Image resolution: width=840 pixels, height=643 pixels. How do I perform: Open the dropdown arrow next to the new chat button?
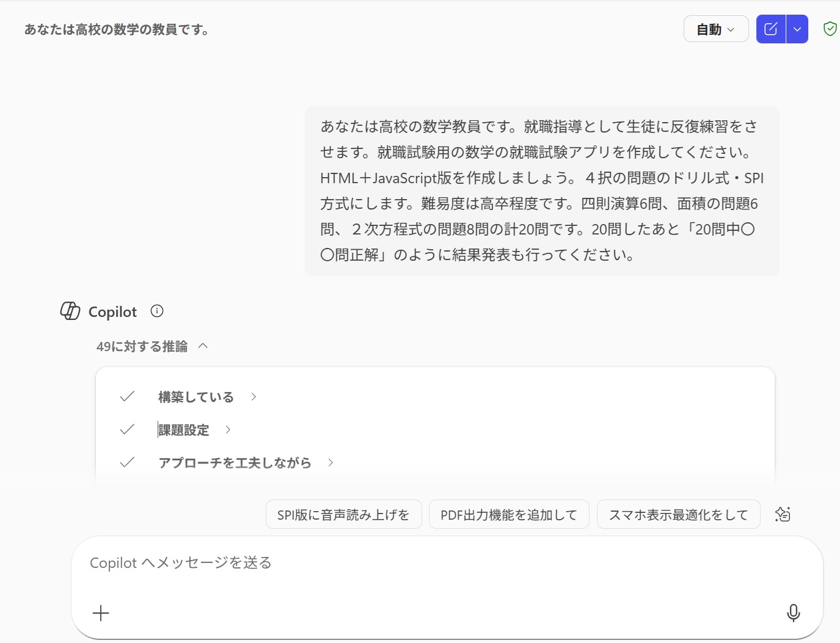click(x=797, y=29)
